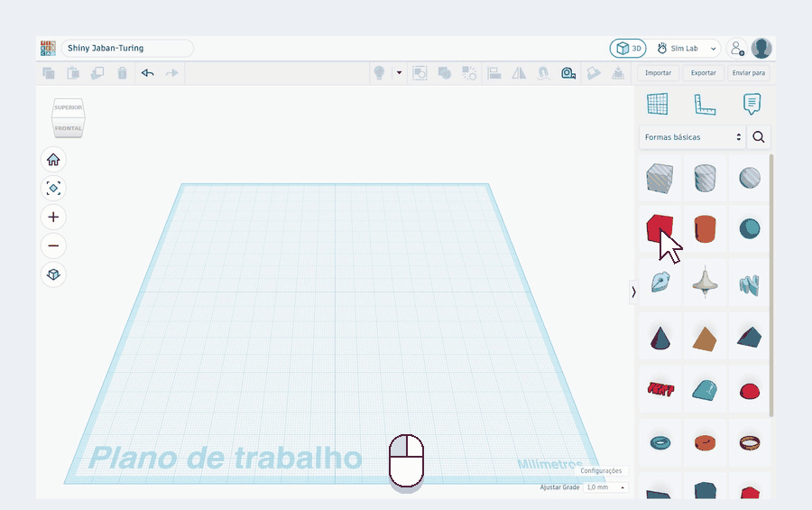Click the Copy icon in the toolbar
Image resolution: width=812 pixels, height=510 pixels.
tap(49, 73)
